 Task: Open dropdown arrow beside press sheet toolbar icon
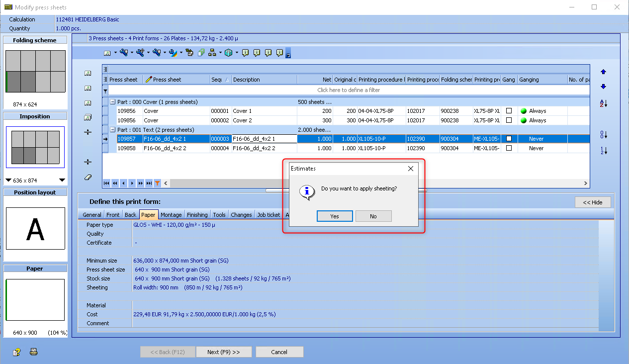pyautogui.click(x=115, y=53)
